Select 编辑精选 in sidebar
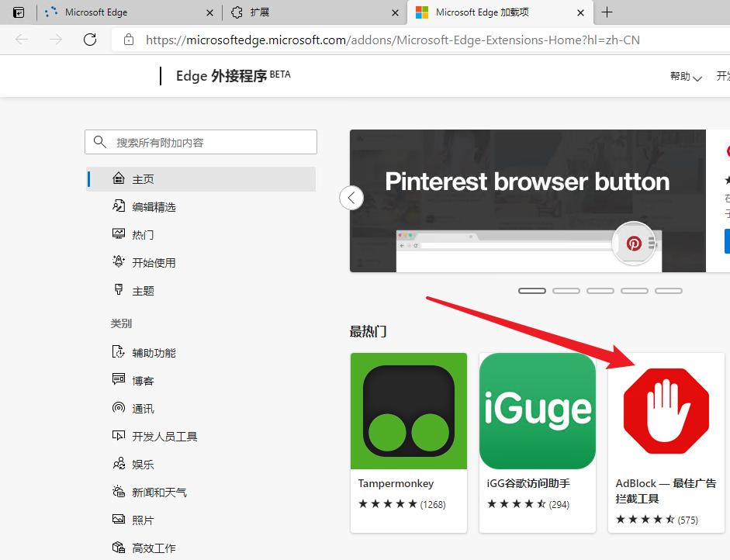Image resolution: width=730 pixels, height=560 pixels. pyautogui.click(x=154, y=207)
